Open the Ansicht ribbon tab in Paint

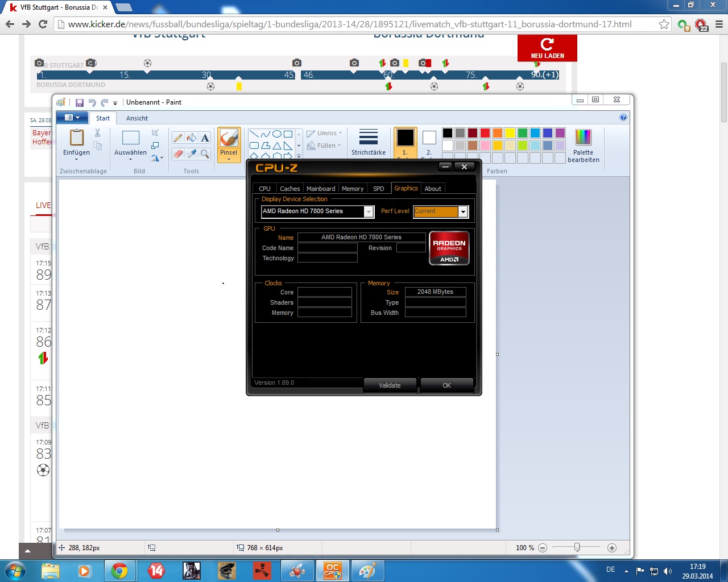pyautogui.click(x=137, y=118)
